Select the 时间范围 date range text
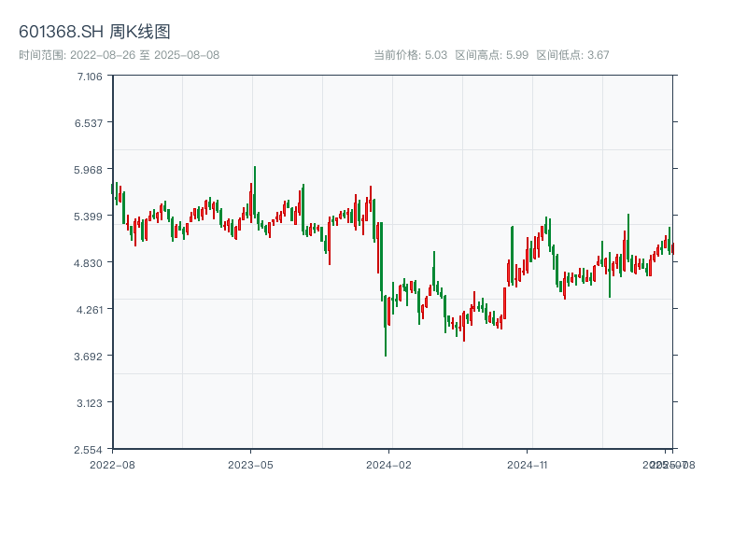 (119, 55)
